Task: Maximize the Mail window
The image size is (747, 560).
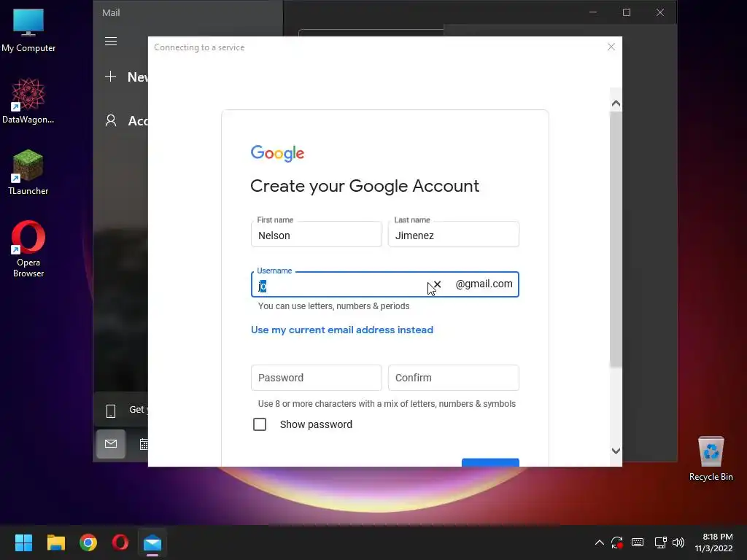Action: pos(627,12)
